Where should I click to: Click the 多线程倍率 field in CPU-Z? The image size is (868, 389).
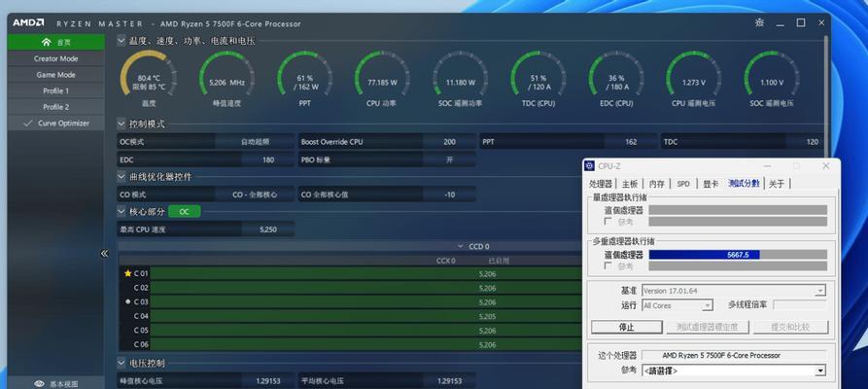click(800, 304)
